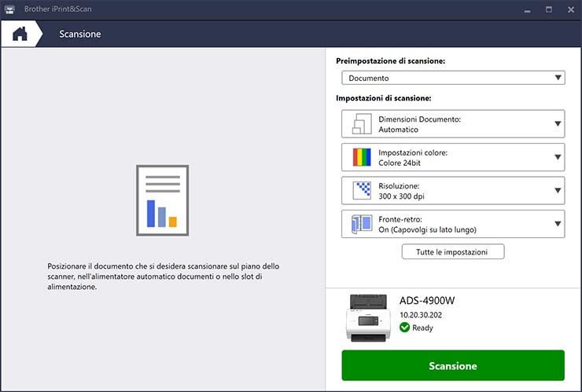The height and width of the screenshot is (392, 582).
Task: Click the ADS-4900W scanner image
Action: pos(368,317)
